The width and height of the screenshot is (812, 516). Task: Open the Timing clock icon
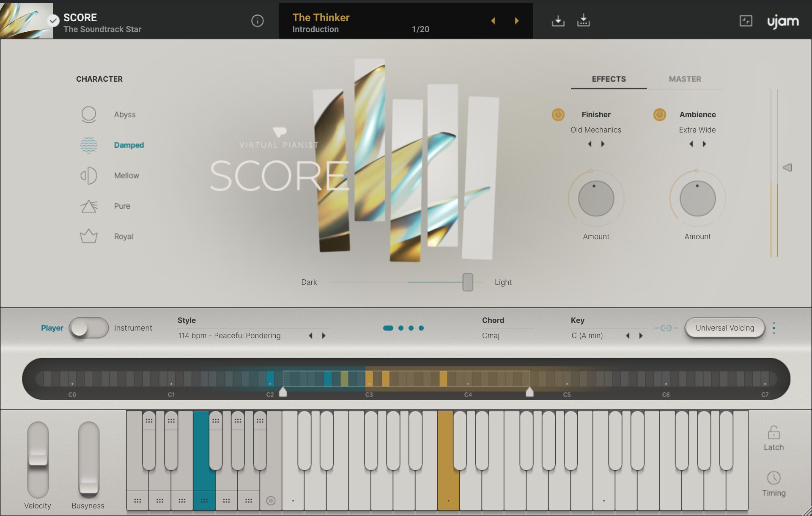point(774,478)
